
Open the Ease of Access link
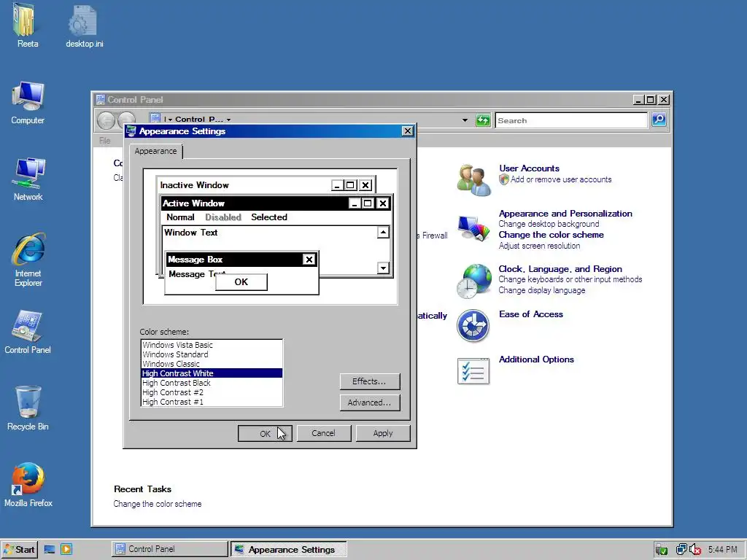531,314
